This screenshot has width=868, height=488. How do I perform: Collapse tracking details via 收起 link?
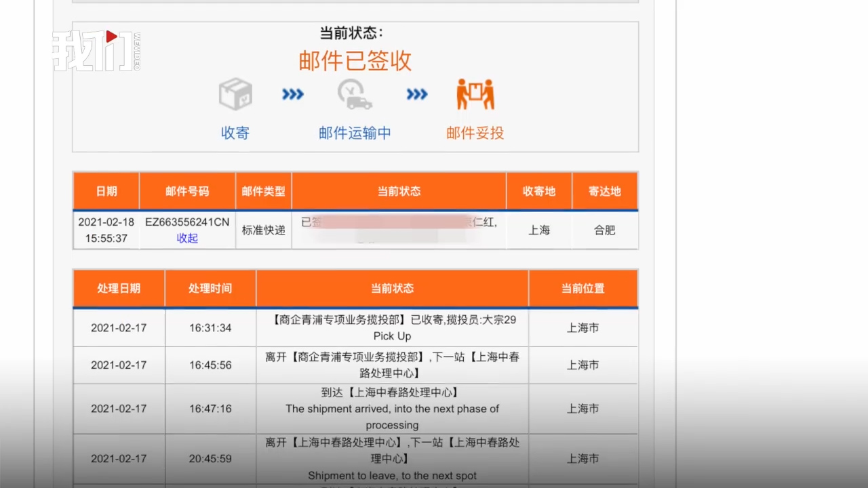(187, 238)
